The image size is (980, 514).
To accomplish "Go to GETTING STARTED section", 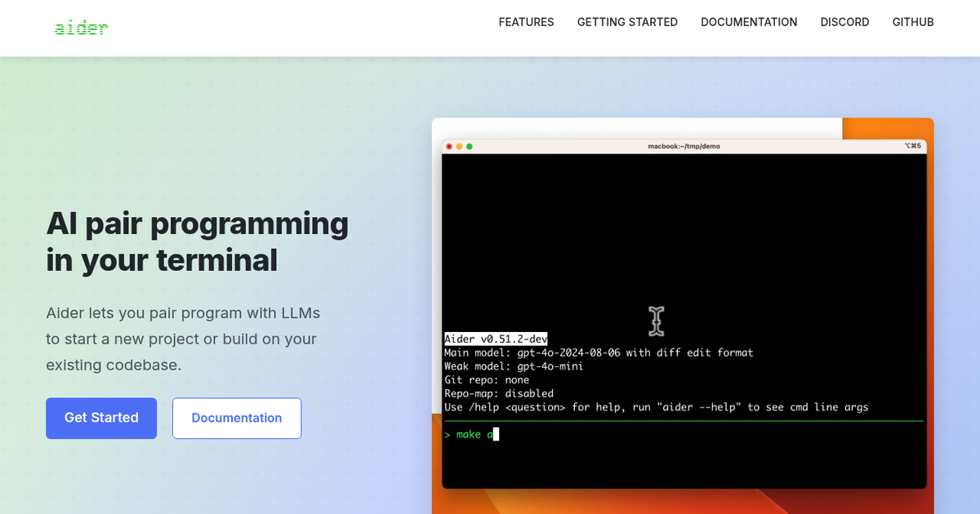I will click(627, 22).
